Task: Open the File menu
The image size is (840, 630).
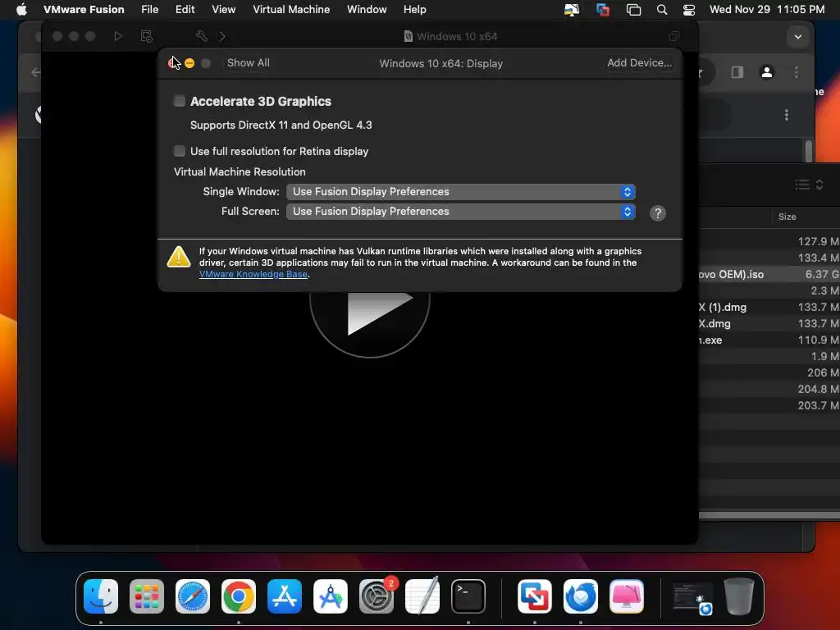Action: tap(149, 9)
